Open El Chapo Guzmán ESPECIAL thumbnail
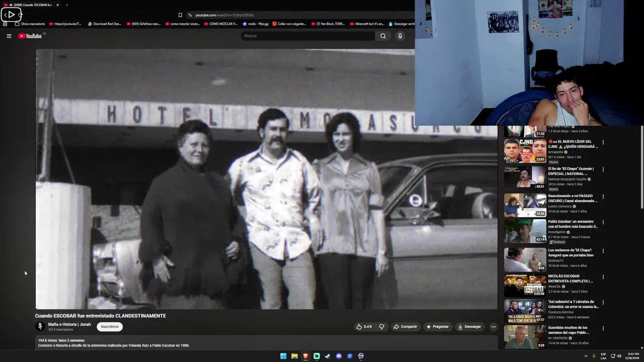 525,177
